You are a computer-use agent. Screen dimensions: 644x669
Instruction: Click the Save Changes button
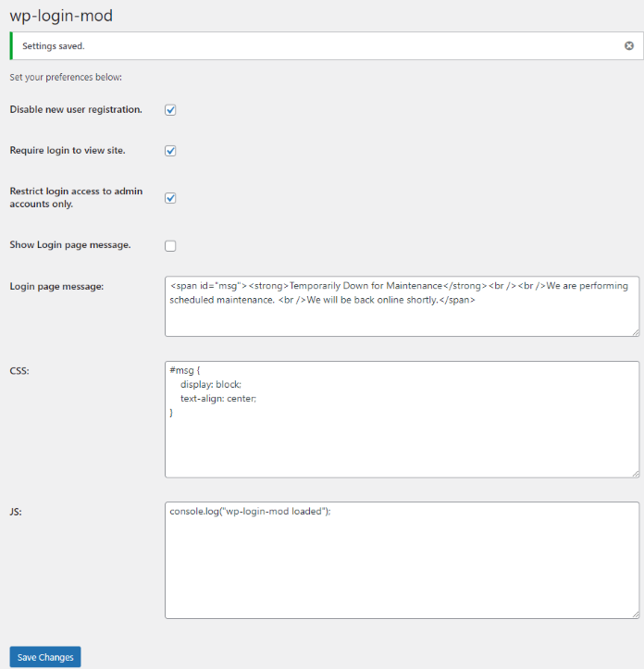tap(45, 657)
